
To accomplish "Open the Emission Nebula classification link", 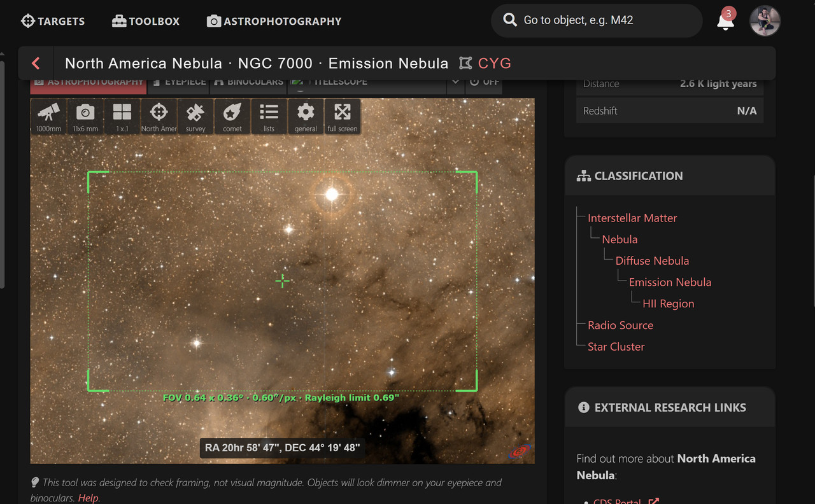I will pyautogui.click(x=670, y=283).
